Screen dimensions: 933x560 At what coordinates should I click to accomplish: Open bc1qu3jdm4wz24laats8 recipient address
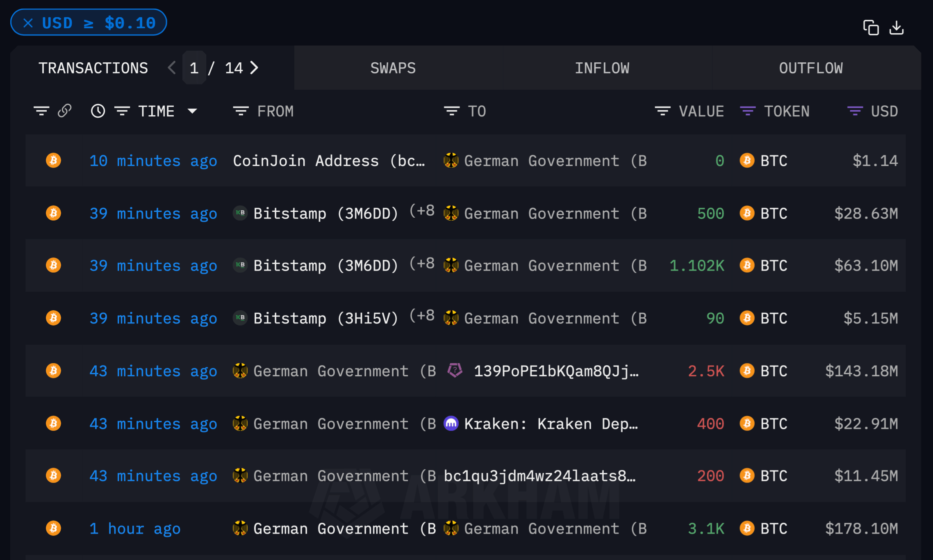[539, 476]
